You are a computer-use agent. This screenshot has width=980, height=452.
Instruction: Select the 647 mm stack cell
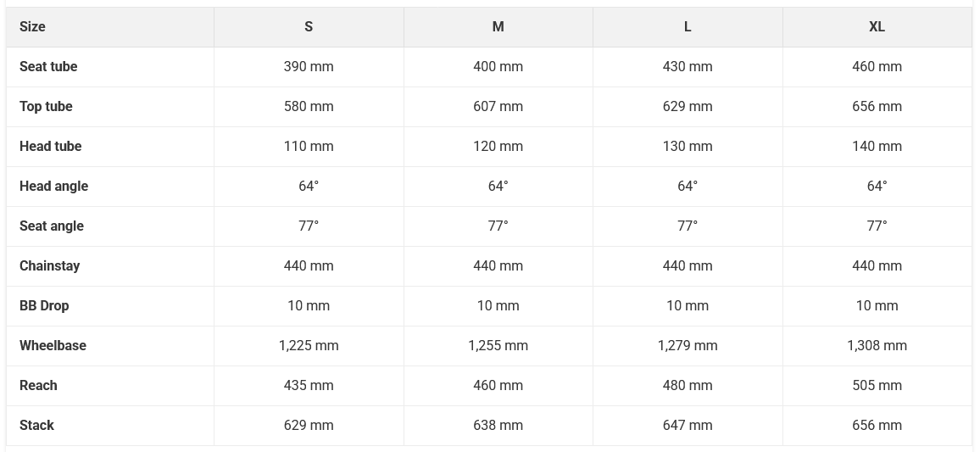coord(688,426)
